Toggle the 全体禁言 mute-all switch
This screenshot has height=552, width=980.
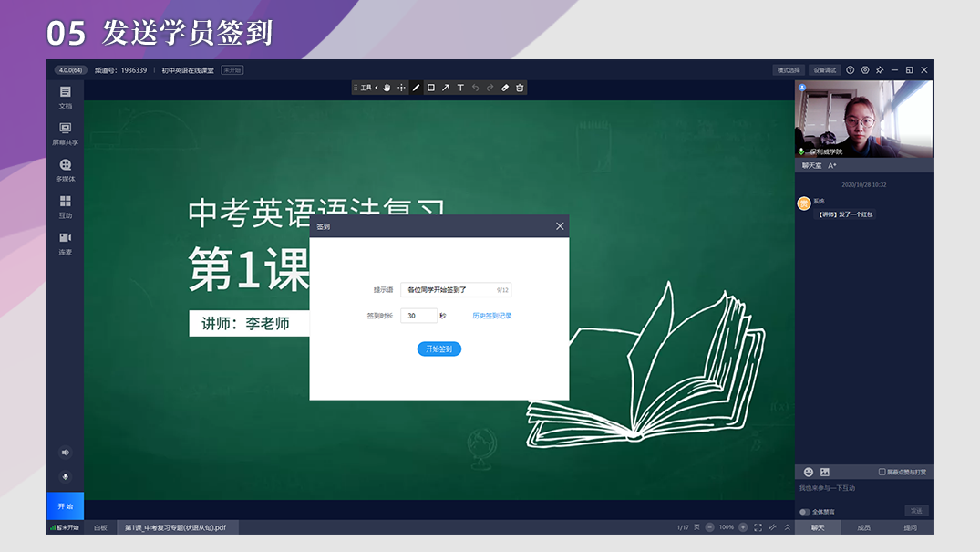coord(804,512)
